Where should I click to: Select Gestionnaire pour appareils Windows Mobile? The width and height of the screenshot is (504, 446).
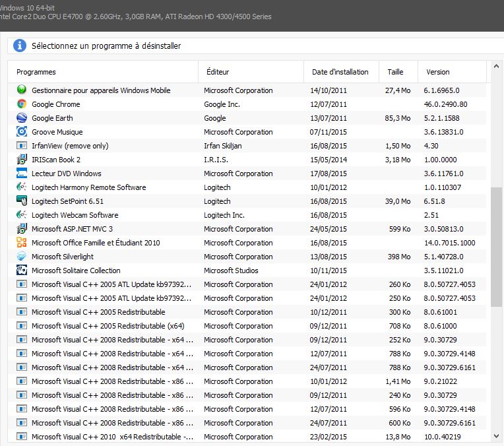click(x=101, y=90)
